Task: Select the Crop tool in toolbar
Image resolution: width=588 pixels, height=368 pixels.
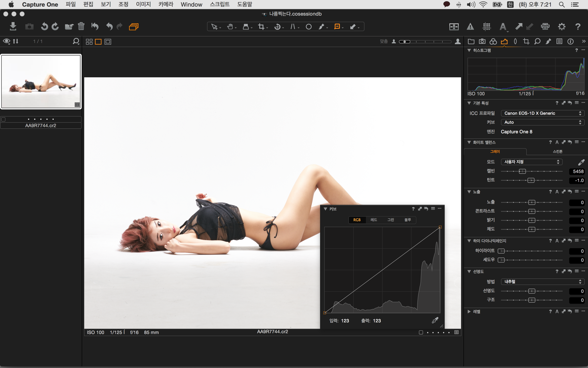Action: point(261,27)
